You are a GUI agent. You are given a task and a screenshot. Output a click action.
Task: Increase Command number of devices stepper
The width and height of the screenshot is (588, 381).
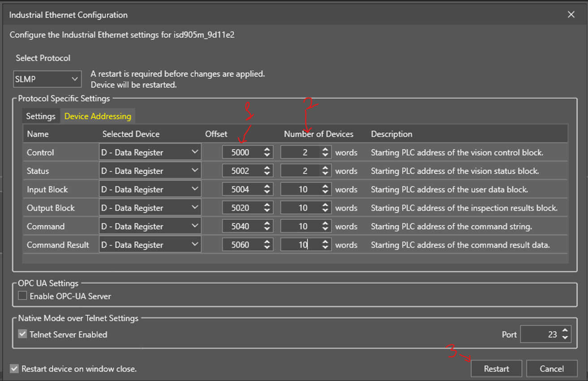click(x=326, y=223)
